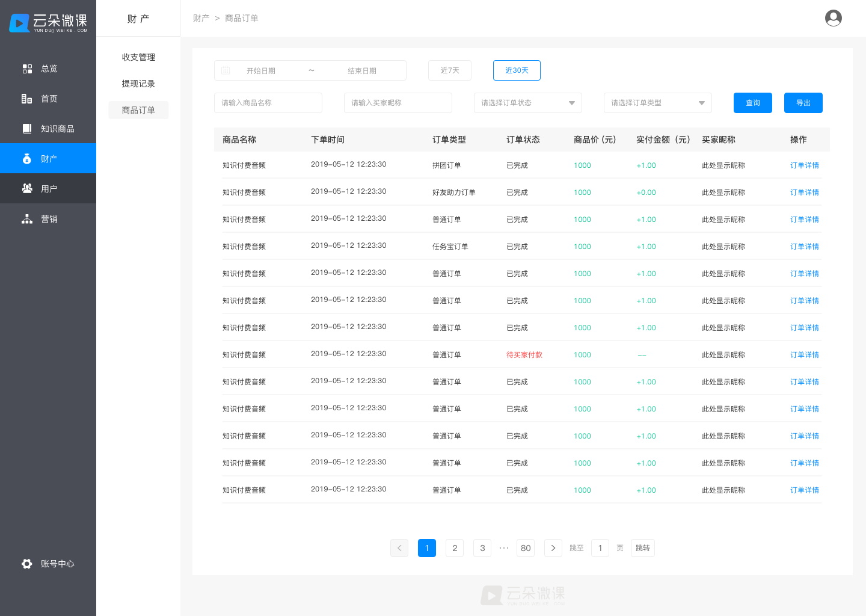Click the 开始日期 start date field
Image resolution: width=866 pixels, height=616 pixels.
261,71
